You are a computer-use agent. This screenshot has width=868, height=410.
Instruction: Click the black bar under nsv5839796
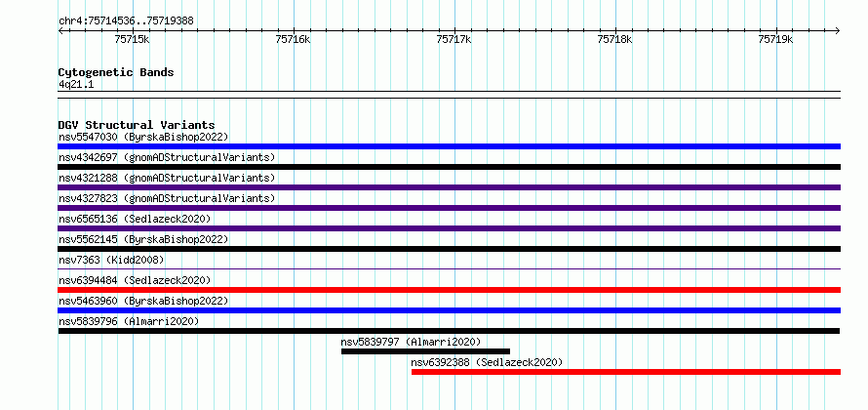click(449, 331)
